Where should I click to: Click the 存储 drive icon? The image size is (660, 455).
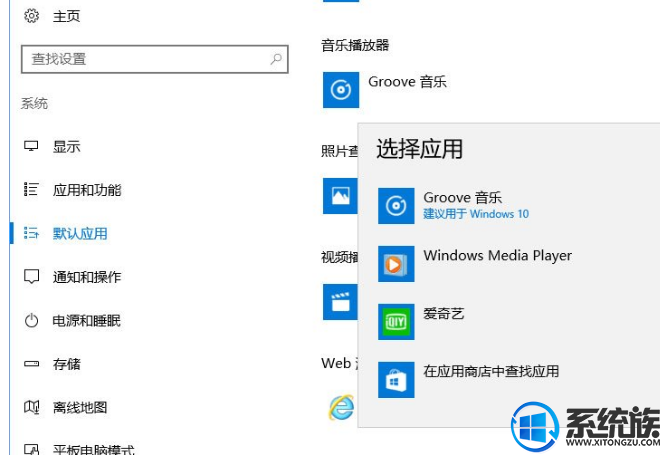click(x=31, y=364)
